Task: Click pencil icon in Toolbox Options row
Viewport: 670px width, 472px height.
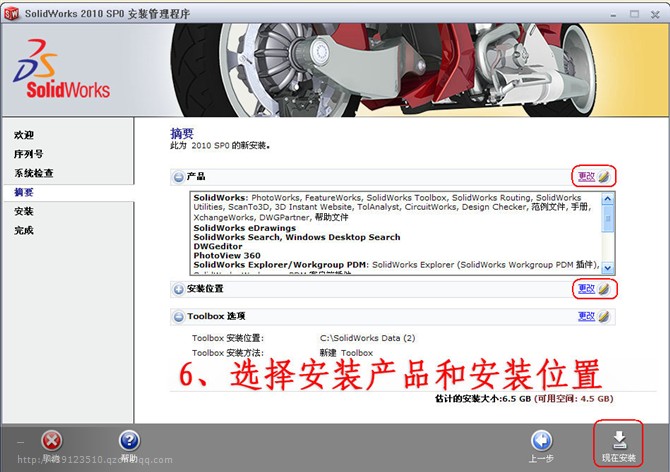Action: (603, 317)
